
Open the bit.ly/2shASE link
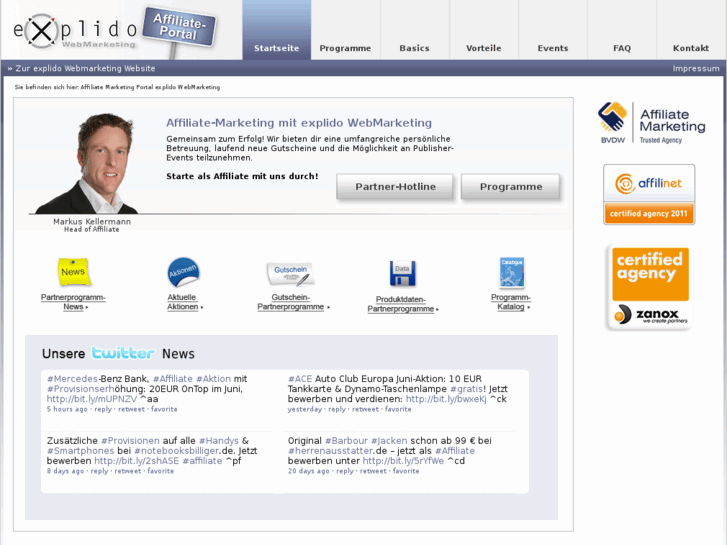pos(137,461)
